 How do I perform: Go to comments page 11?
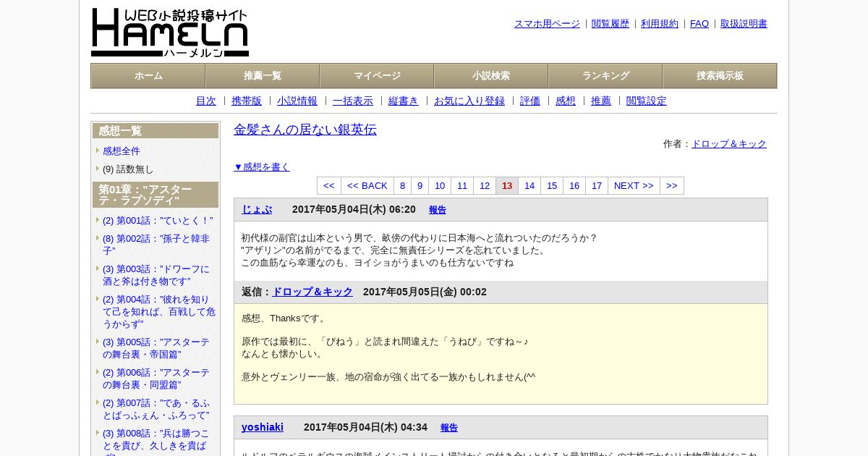point(462,186)
